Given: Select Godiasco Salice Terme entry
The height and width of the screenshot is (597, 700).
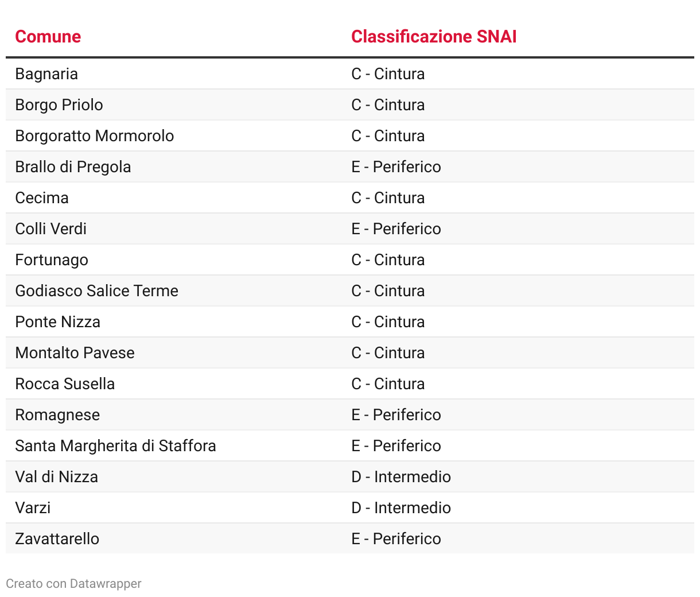Looking at the screenshot, I should pyautogui.click(x=96, y=290).
